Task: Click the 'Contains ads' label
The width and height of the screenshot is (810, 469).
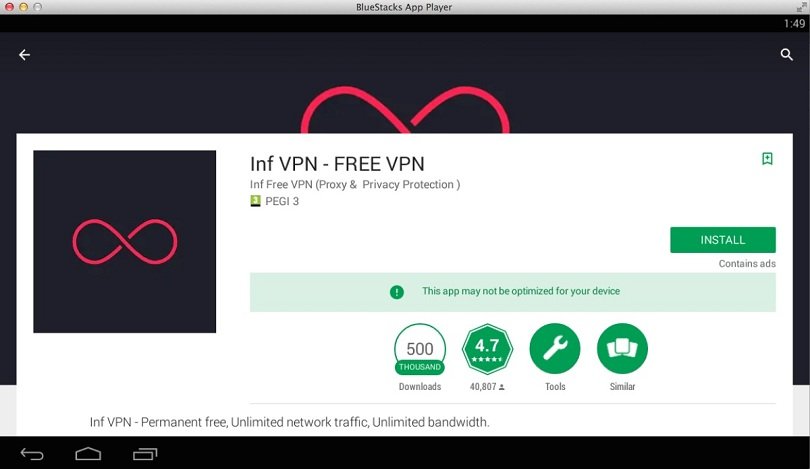Action: pos(747,263)
